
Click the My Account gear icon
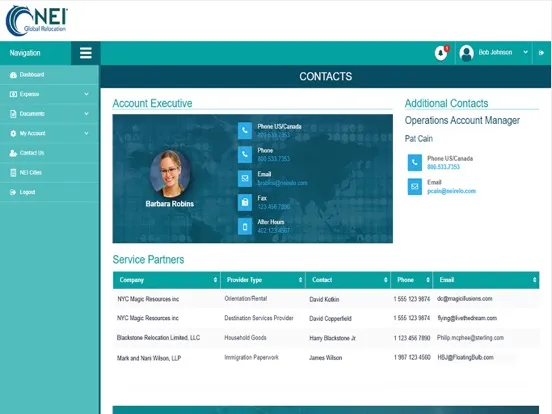13,133
